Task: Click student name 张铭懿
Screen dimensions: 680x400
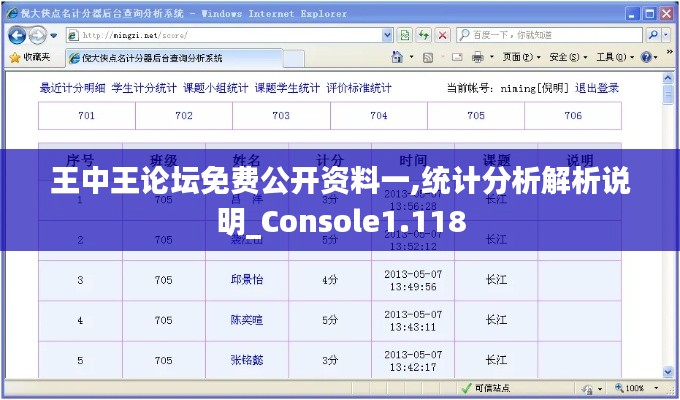Action: pos(247,360)
